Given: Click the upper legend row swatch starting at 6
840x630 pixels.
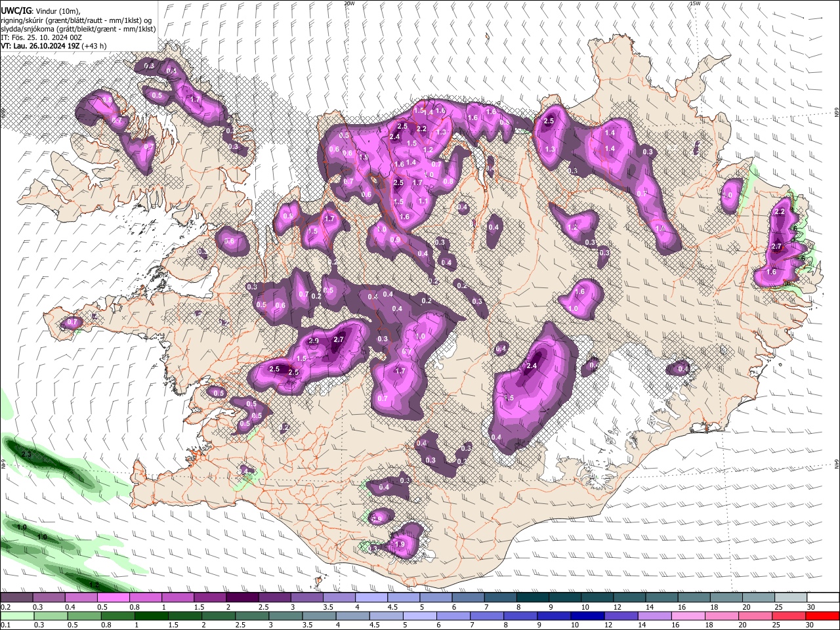Looking at the screenshot, I should coord(468,597).
